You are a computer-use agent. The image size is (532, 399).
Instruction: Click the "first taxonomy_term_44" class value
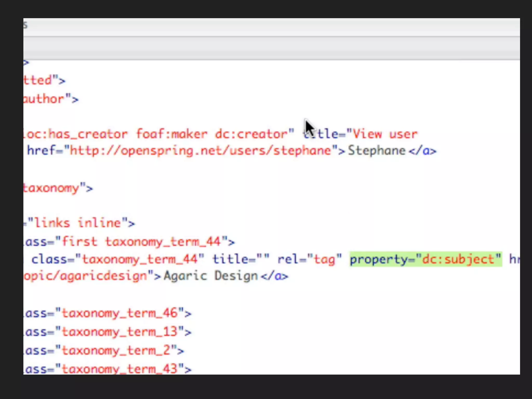click(142, 242)
